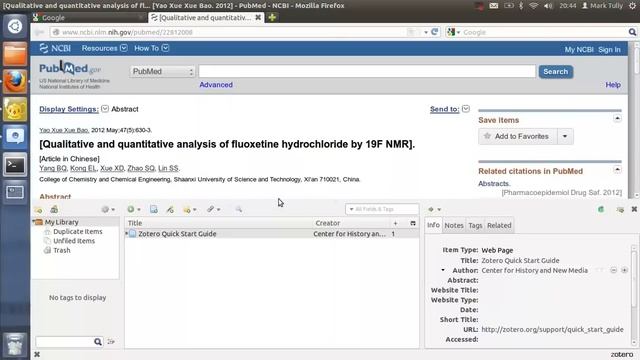This screenshot has width=640, height=360.
Task: Open the Send to dropdown
Action: click(x=449, y=109)
